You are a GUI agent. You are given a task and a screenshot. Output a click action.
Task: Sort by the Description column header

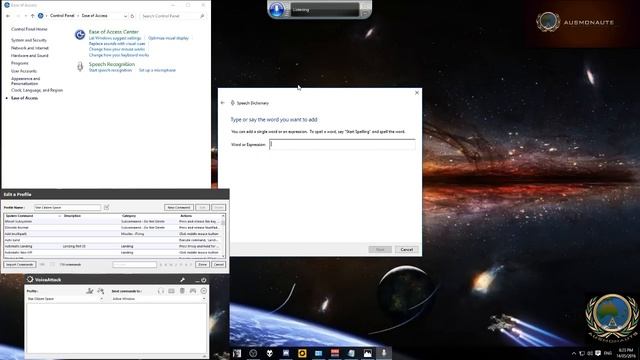72,216
